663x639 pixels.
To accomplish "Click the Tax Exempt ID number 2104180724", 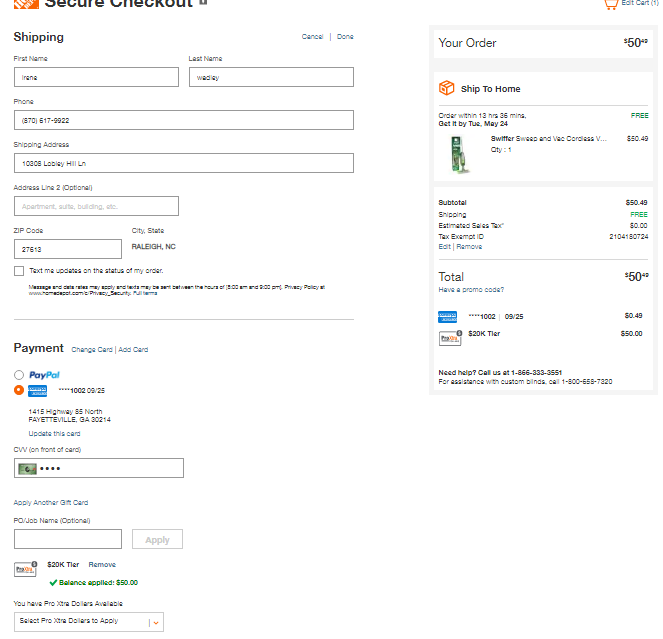I will click(628, 237).
